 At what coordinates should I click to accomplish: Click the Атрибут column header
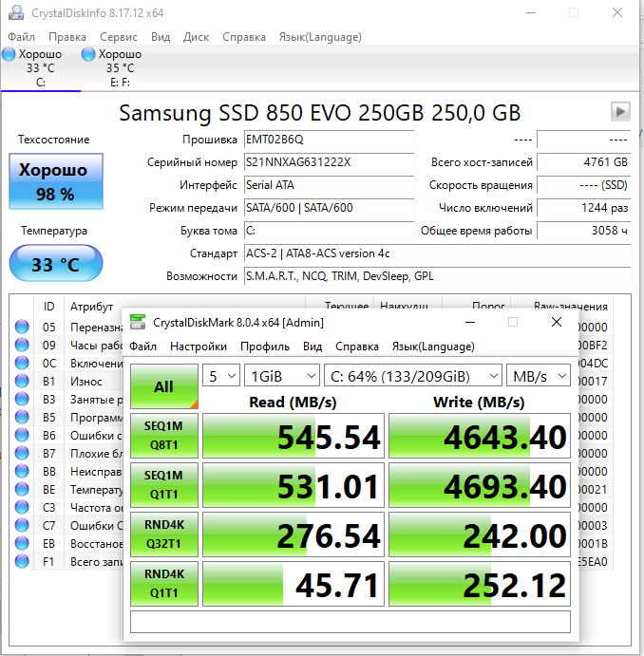coord(91,307)
